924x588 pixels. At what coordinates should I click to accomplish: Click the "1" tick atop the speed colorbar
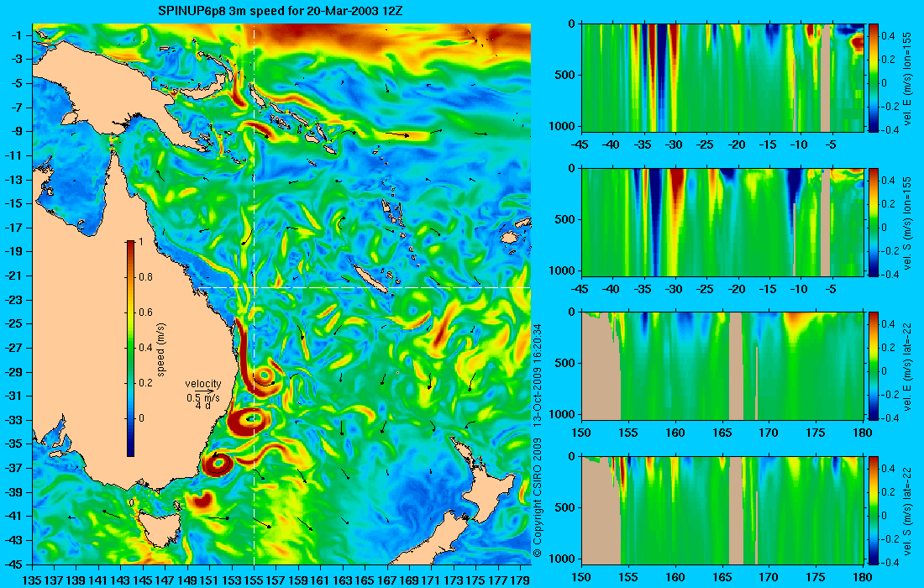tap(140, 242)
